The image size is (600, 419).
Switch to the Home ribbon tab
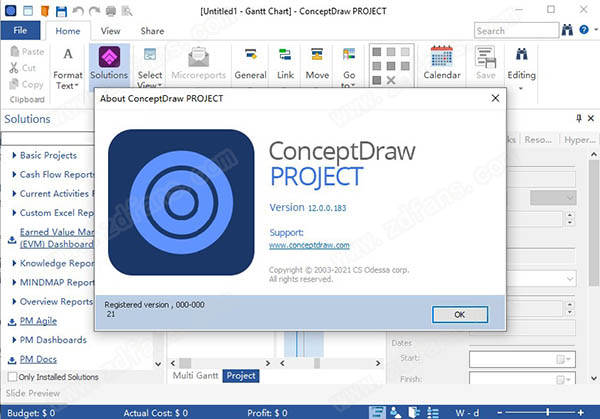pyautogui.click(x=68, y=31)
